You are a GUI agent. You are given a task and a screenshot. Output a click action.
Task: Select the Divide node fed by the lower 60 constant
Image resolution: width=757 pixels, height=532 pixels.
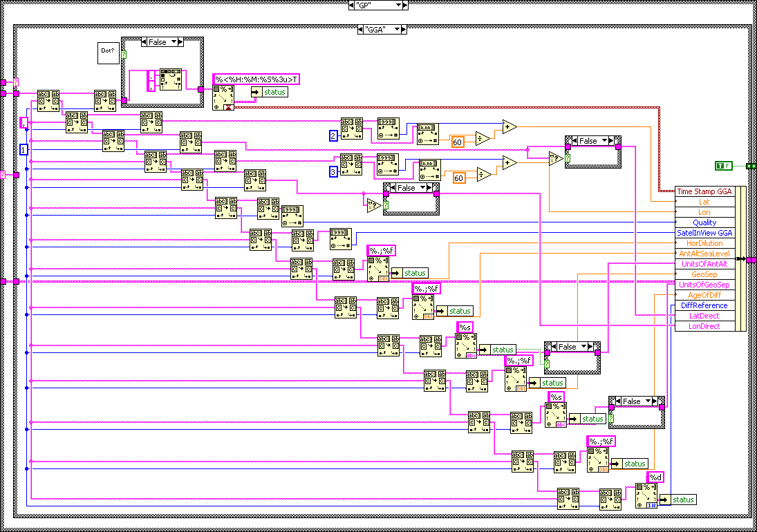(x=484, y=175)
